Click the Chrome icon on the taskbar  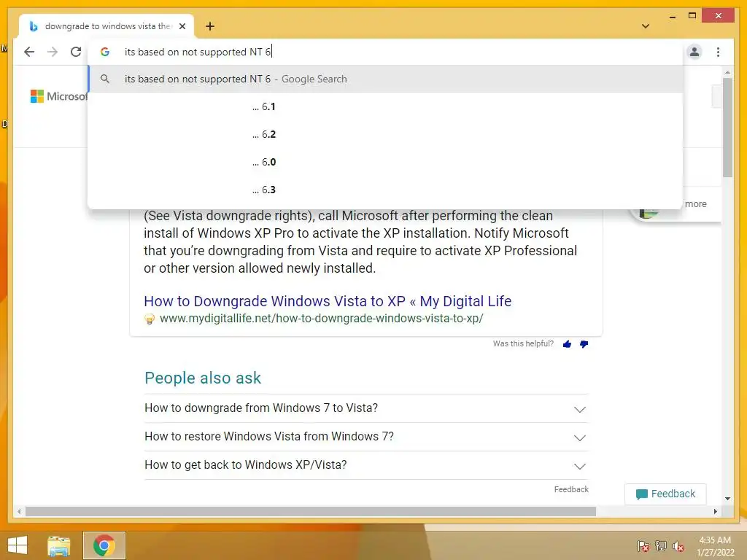(104, 545)
